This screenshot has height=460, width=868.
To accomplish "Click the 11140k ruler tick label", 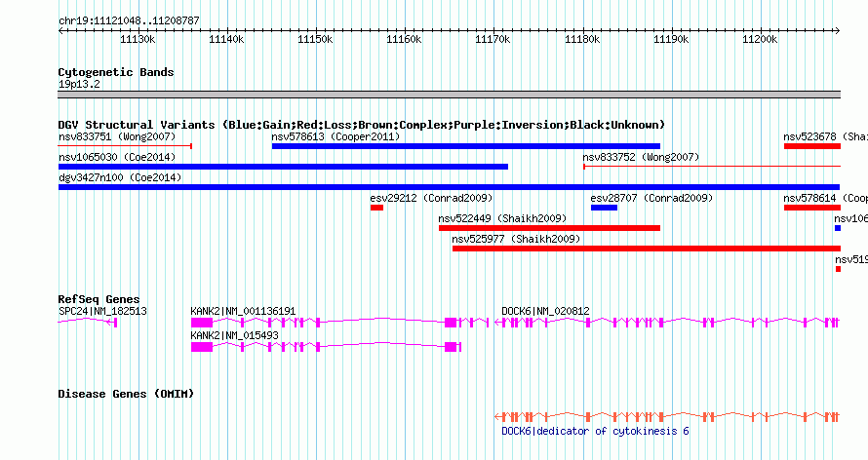I will [226, 39].
